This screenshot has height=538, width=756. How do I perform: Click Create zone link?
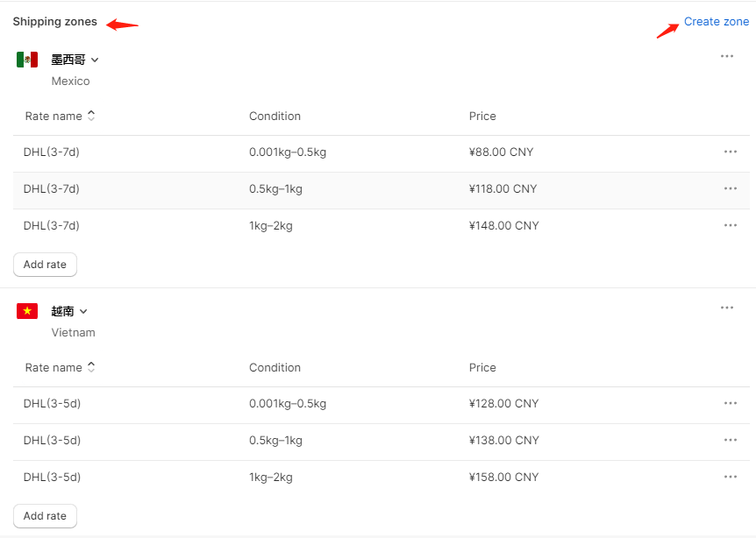717,22
